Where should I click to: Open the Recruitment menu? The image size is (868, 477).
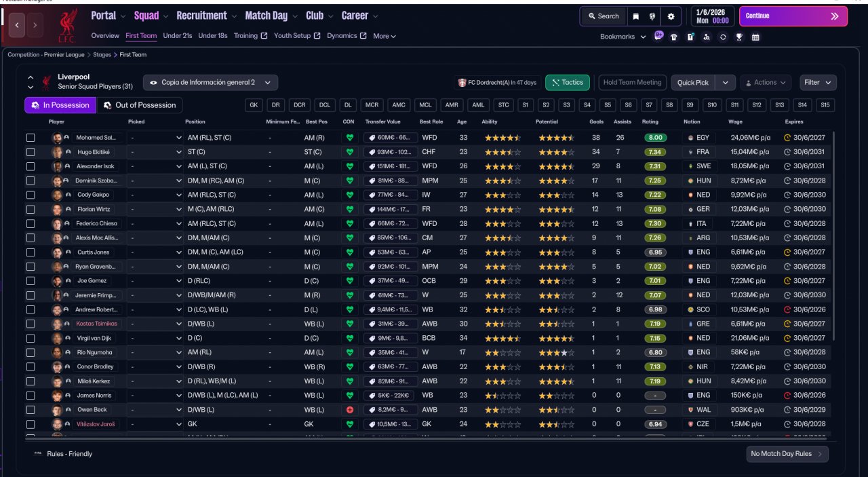(206, 16)
